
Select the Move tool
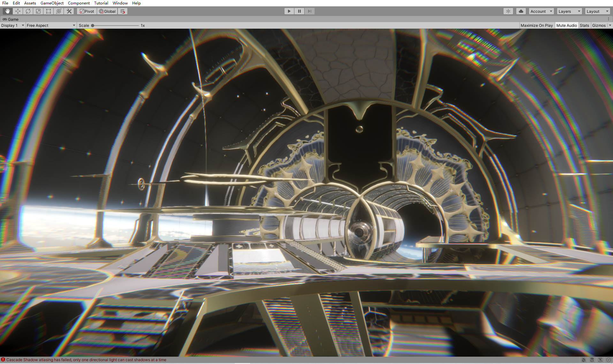click(18, 11)
